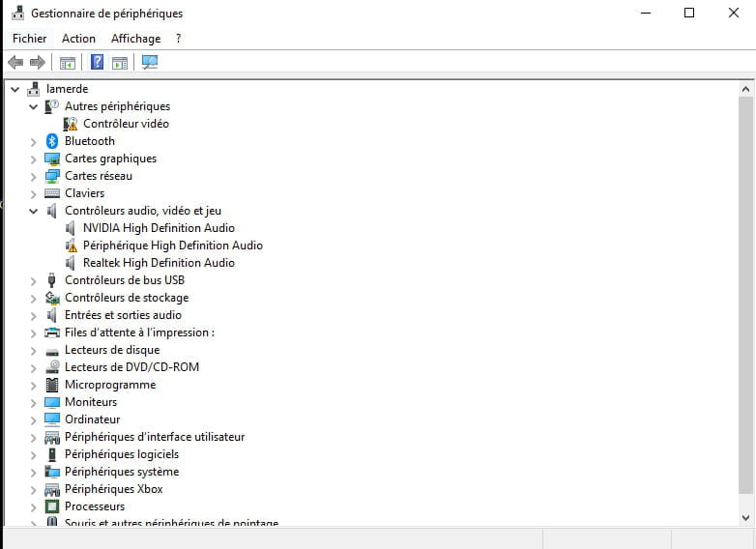Viewport: 756px width, 549px height.
Task: Select the Contrôleurs de stockage label
Action: pos(127,298)
